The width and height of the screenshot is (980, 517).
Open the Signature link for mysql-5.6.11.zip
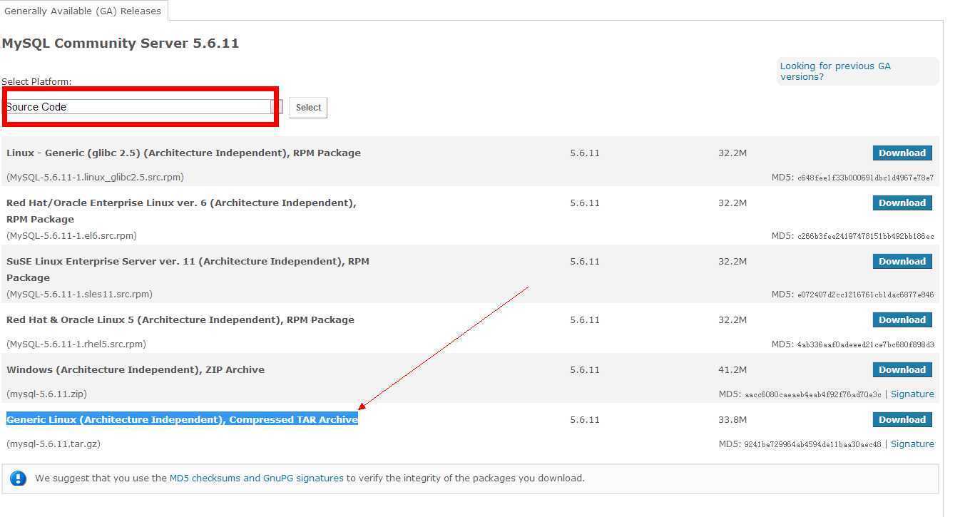click(912, 394)
